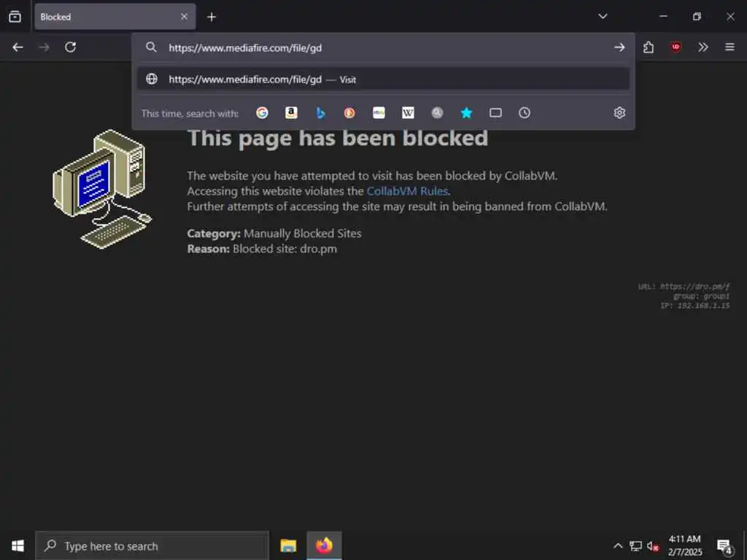The height and width of the screenshot is (560, 747).
Task: Open the Firefox application menu
Action: [729, 47]
